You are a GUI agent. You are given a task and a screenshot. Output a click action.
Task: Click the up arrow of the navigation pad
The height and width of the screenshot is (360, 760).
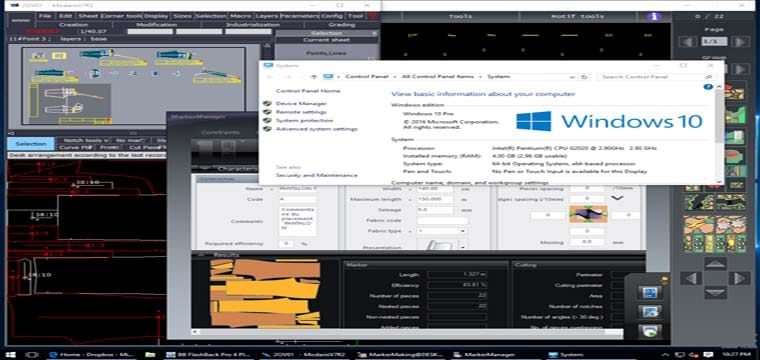715,264
